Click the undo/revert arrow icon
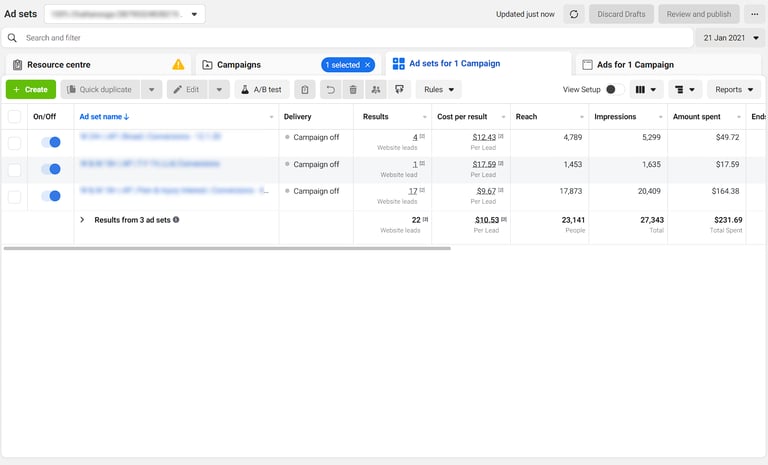Viewport: 768px width, 465px height. pos(331,90)
